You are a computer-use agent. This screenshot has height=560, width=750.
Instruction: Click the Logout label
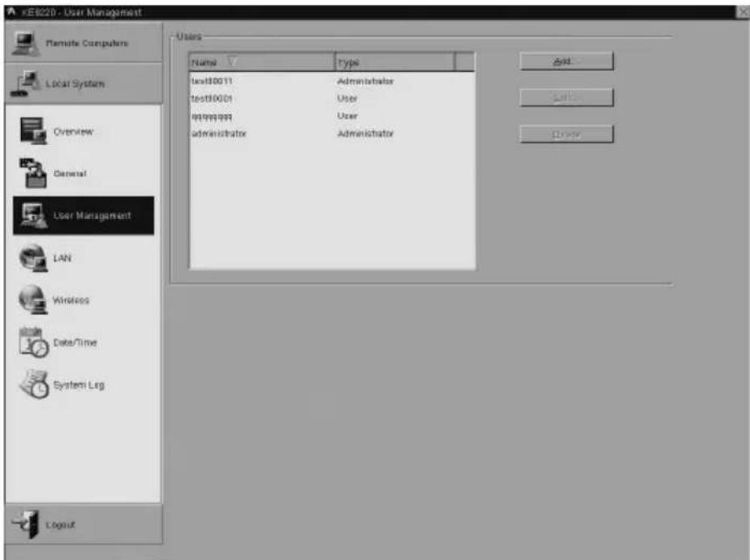pyautogui.click(x=60, y=525)
